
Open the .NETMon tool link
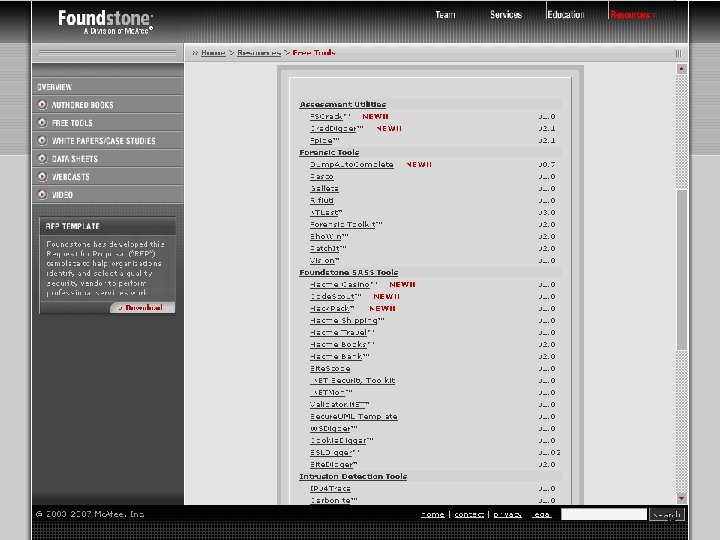[x=328, y=392]
